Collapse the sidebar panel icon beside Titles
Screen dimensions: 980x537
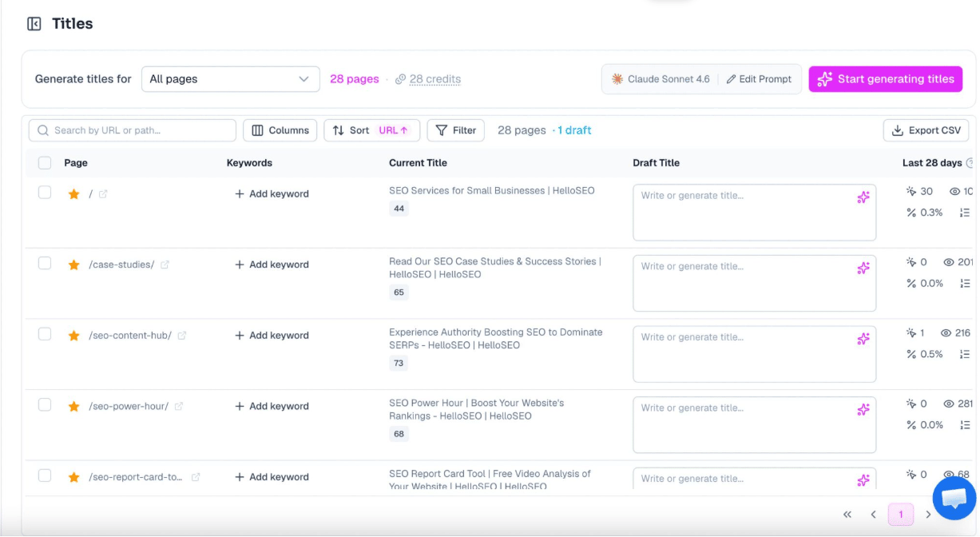34,24
